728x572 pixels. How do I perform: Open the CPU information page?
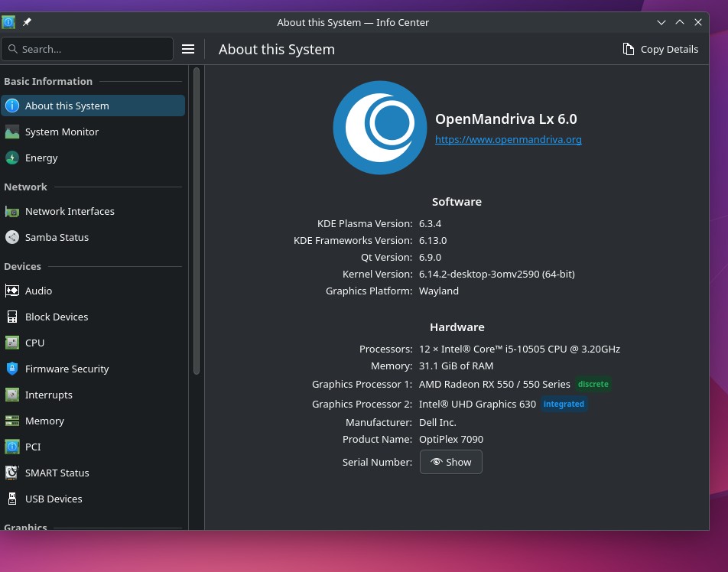pyautogui.click(x=93, y=343)
